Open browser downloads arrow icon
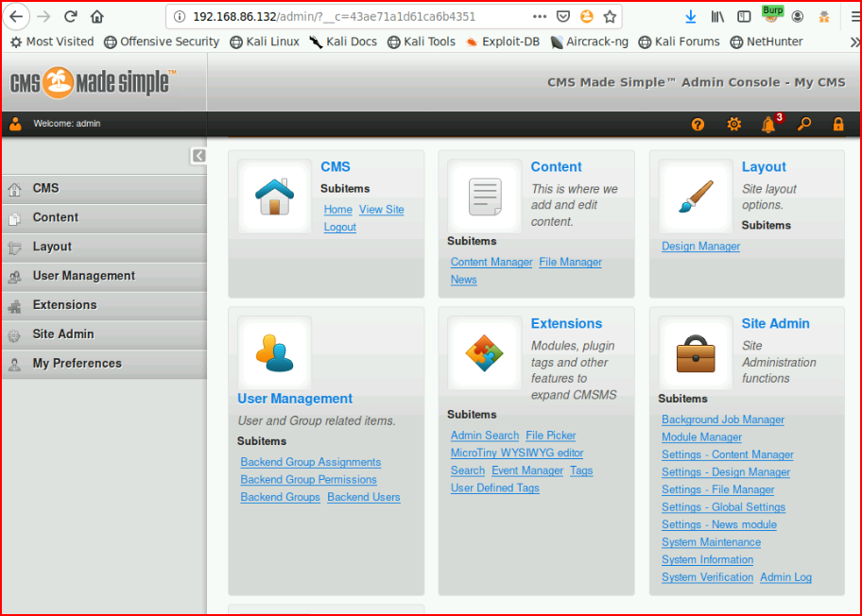 click(691, 16)
